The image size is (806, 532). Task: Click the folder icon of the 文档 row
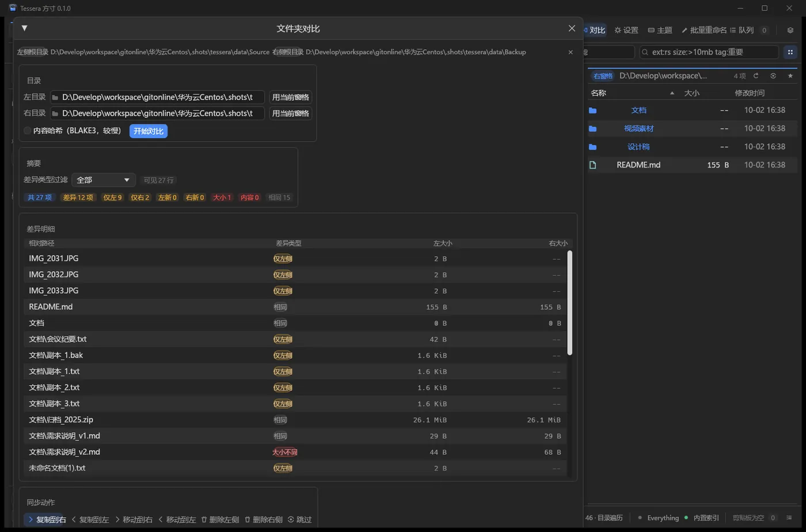[x=593, y=111]
